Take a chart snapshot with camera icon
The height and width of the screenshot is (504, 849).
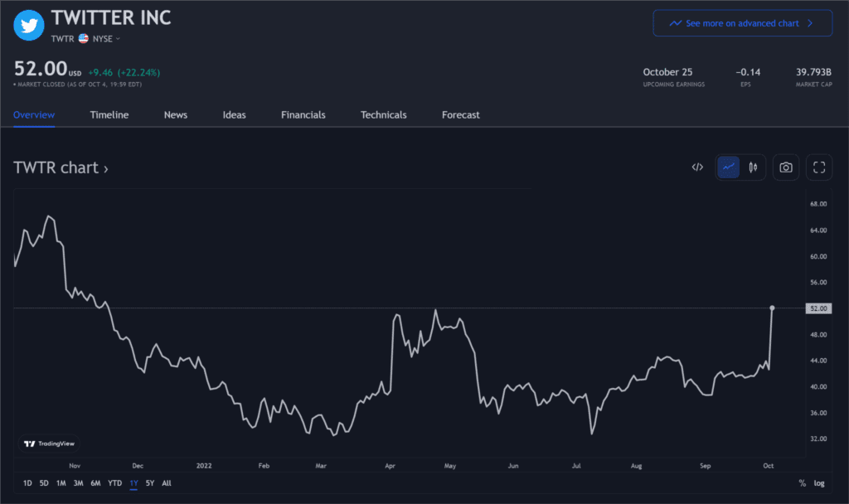tap(786, 167)
